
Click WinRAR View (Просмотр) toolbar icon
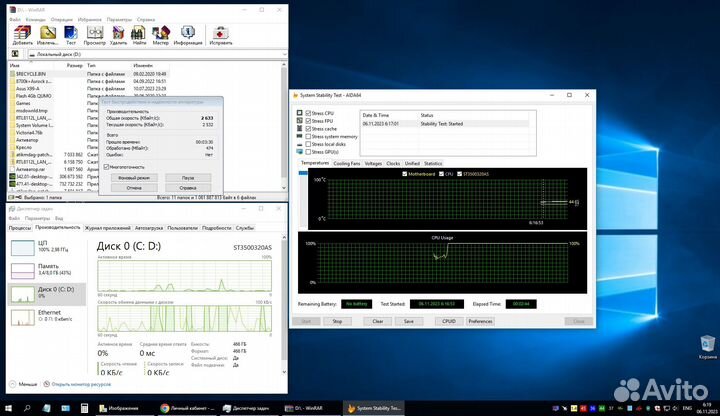tap(95, 35)
